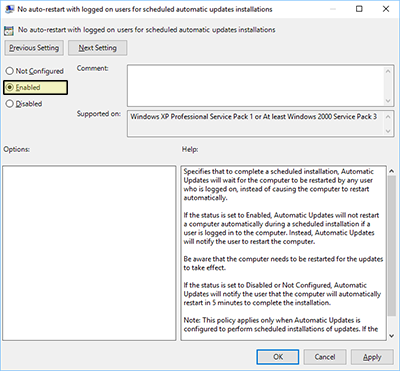This screenshot has height=371, width=400.
Task: Click the Supported on scroll up arrow
Action: click(388, 117)
